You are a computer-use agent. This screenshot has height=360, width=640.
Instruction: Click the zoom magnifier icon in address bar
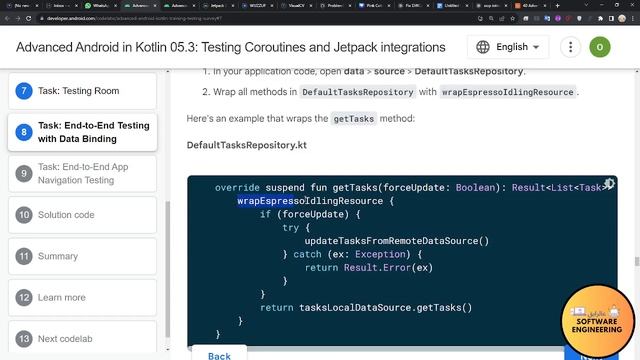(x=491, y=18)
